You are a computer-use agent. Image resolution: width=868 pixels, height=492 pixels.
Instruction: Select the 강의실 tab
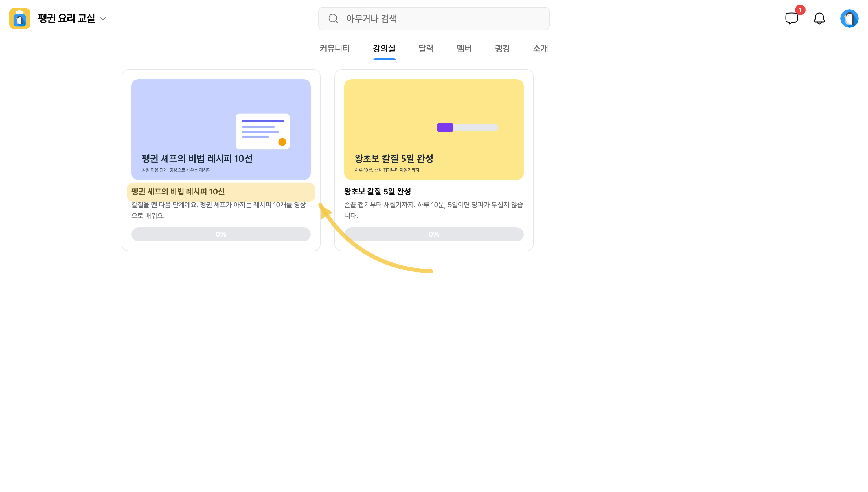[384, 48]
